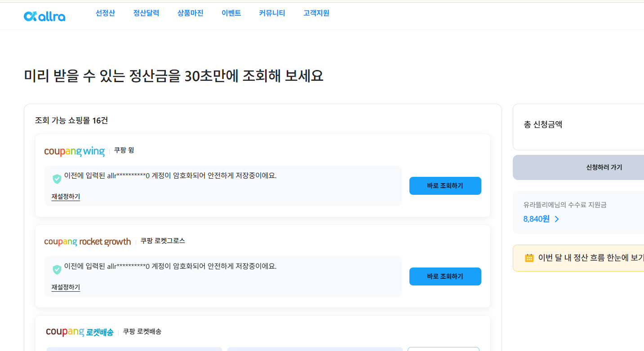Screen dimensions: 644x351
Task: Open 이번 달 내 정산 흐름 한눈에 보기 banner
Action: click(x=578, y=258)
